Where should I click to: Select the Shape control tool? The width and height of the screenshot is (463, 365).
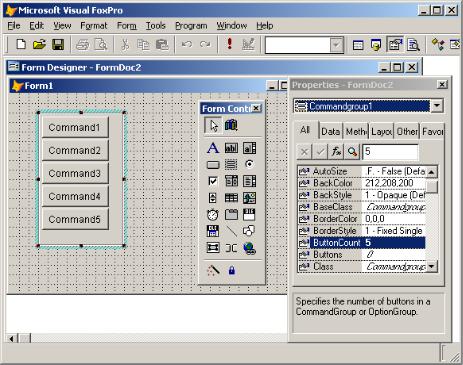249,231
